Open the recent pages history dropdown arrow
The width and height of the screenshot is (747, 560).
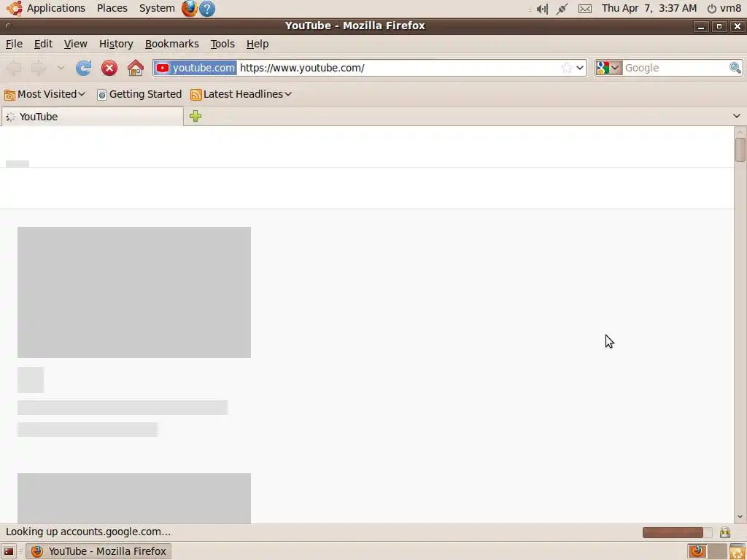click(x=61, y=68)
